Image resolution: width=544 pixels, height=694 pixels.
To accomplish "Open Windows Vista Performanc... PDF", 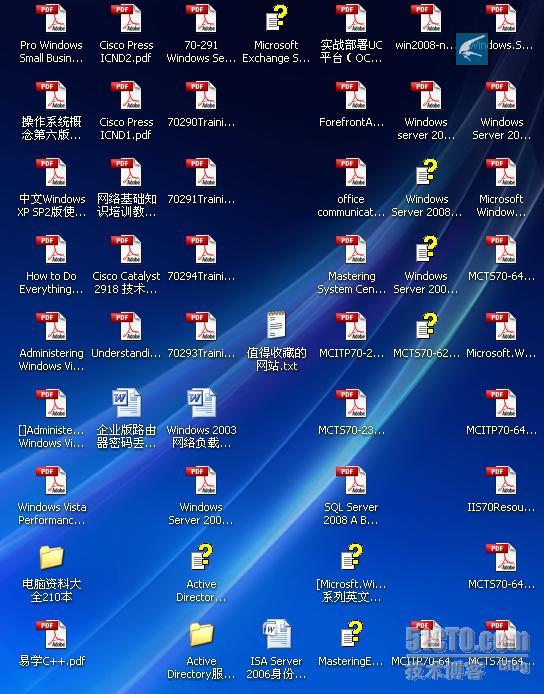I will [x=51, y=481].
